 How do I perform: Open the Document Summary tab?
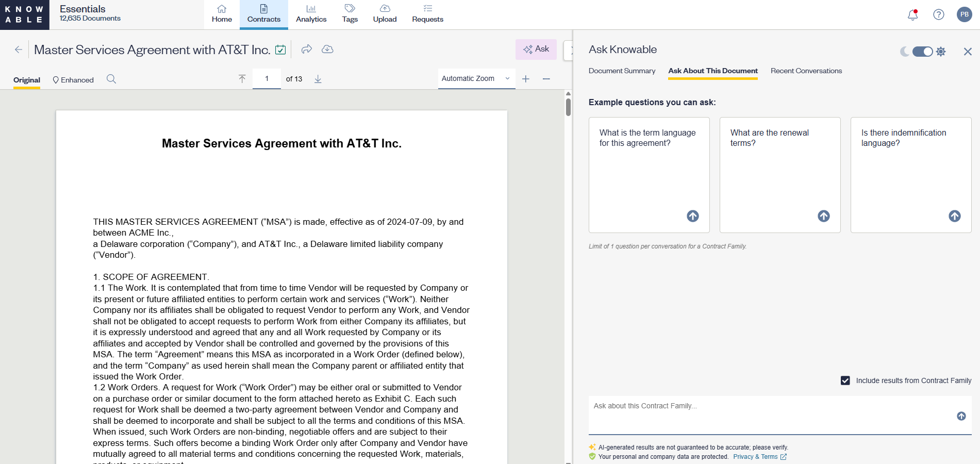click(622, 71)
